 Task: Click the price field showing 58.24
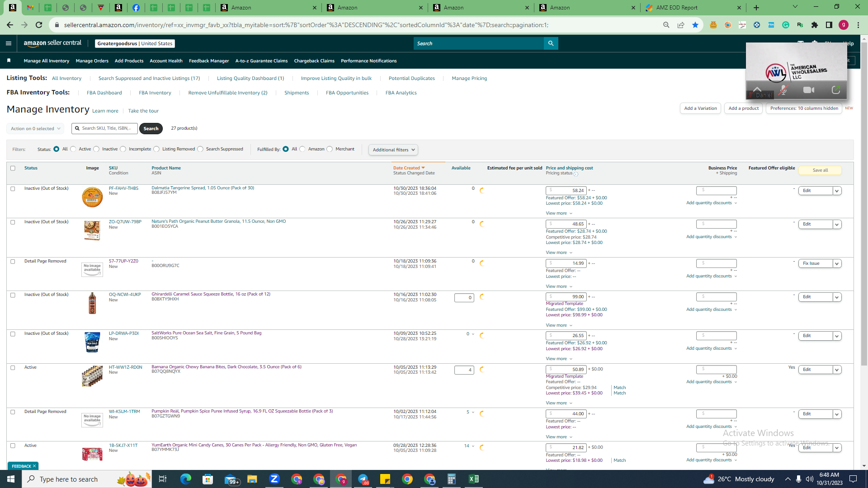(x=566, y=191)
